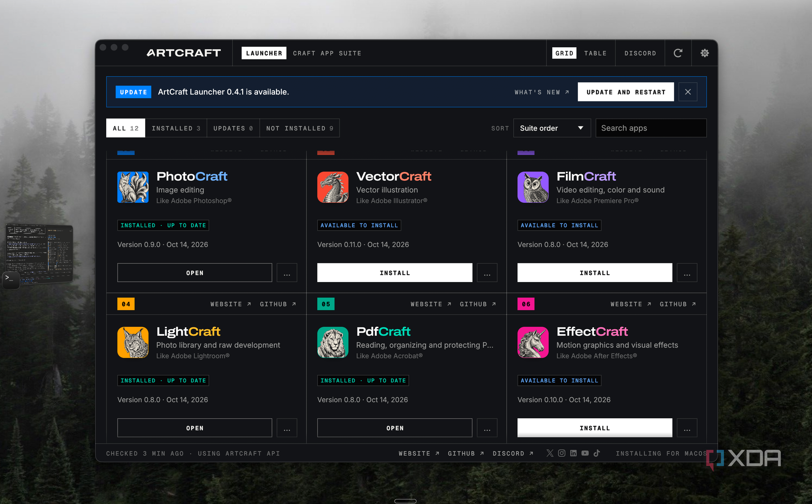The width and height of the screenshot is (812, 504).
Task: Expand the Suite order sort dropdown
Action: (552, 128)
